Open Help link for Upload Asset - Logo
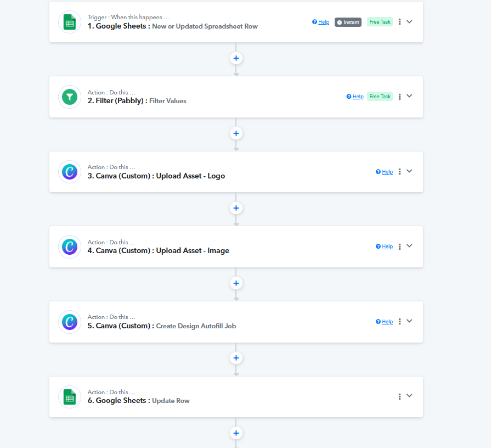The height and width of the screenshot is (448, 491). [384, 172]
